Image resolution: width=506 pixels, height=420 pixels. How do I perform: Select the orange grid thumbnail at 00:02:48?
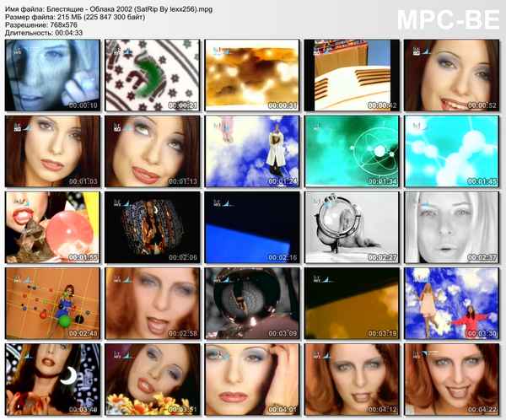53,303
